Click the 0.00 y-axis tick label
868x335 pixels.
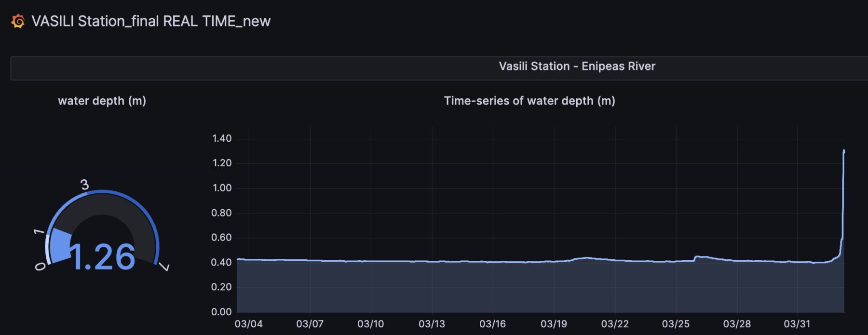click(x=222, y=312)
